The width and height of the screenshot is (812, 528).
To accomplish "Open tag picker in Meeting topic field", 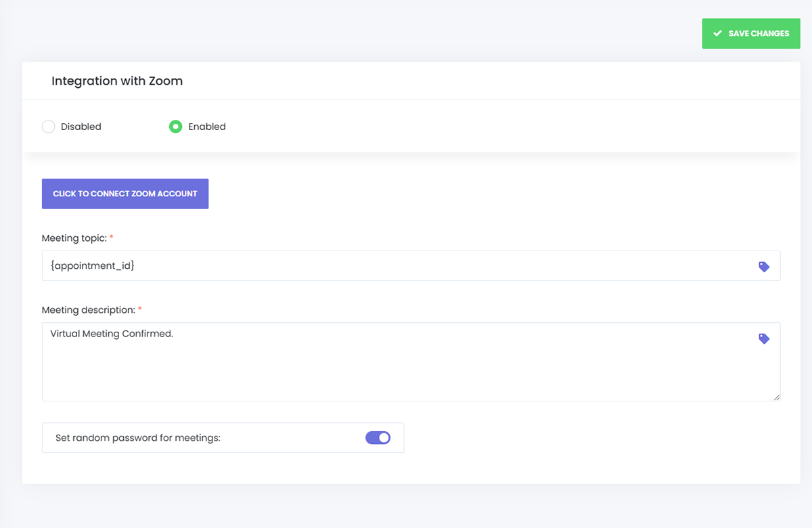I will 764,267.
